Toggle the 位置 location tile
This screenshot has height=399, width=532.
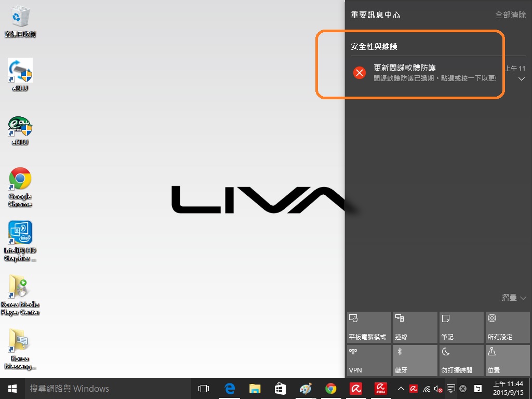coord(508,361)
